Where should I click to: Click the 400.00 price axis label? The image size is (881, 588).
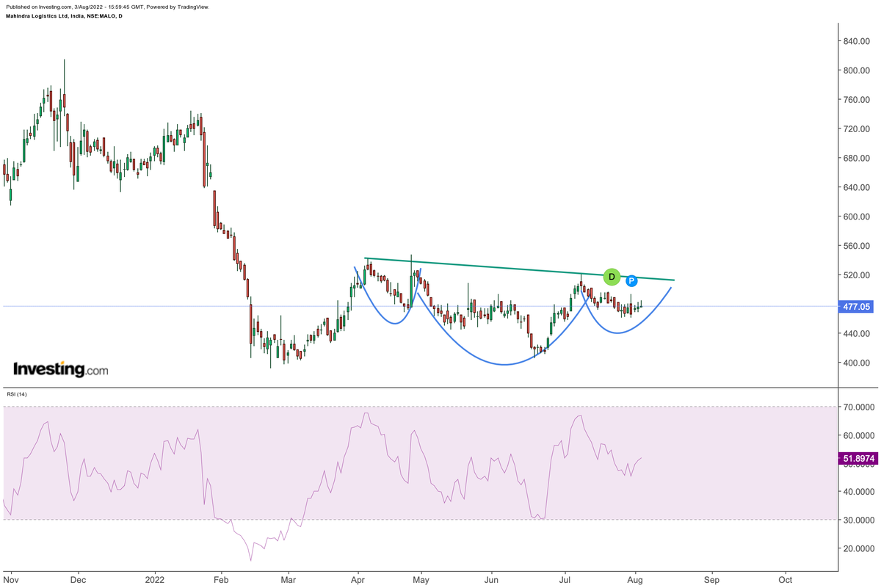click(x=855, y=363)
